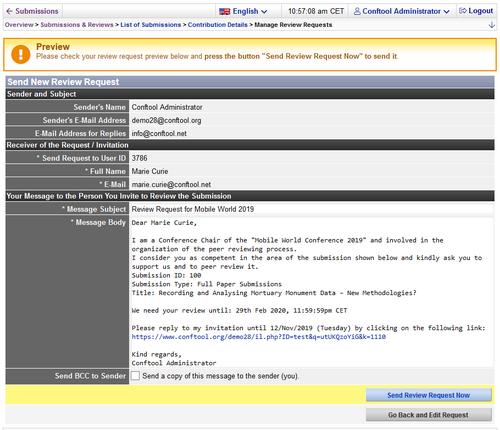
Task: Click 'Dear Marie Curie,' greeting line
Action: [x=164, y=223]
